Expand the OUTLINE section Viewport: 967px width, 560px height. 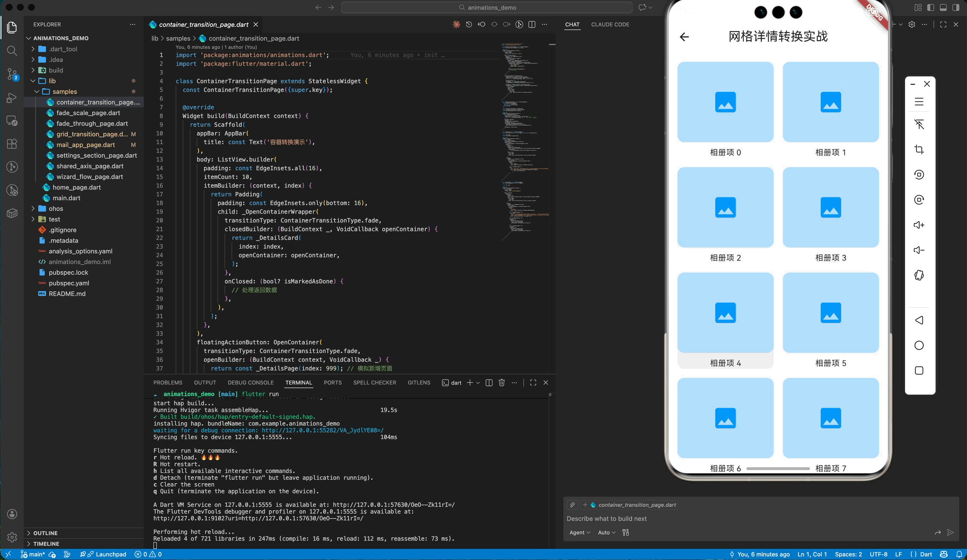tap(45, 533)
